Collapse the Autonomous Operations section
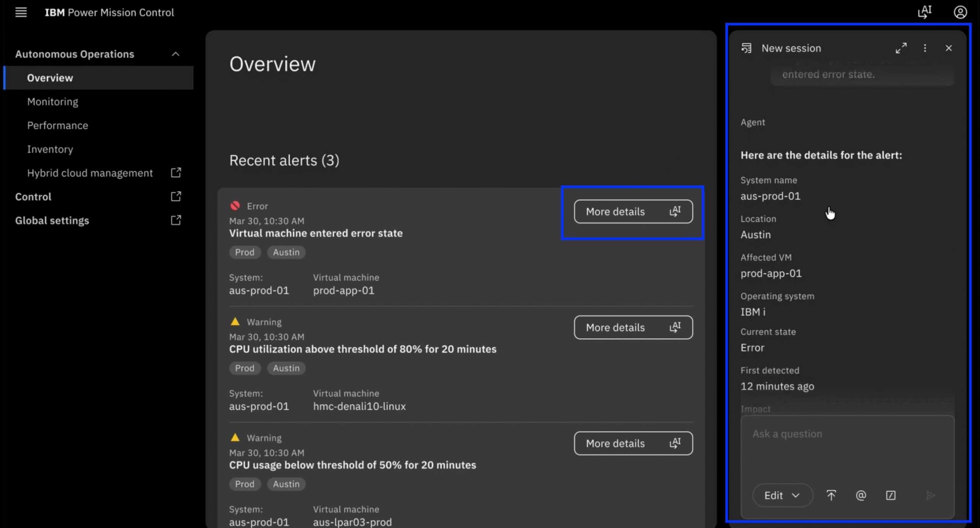 click(x=175, y=54)
